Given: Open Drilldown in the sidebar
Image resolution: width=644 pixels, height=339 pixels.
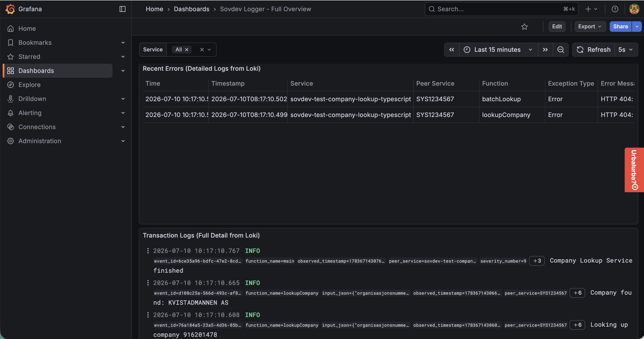Looking at the screenshot, I should click(32, 99).
